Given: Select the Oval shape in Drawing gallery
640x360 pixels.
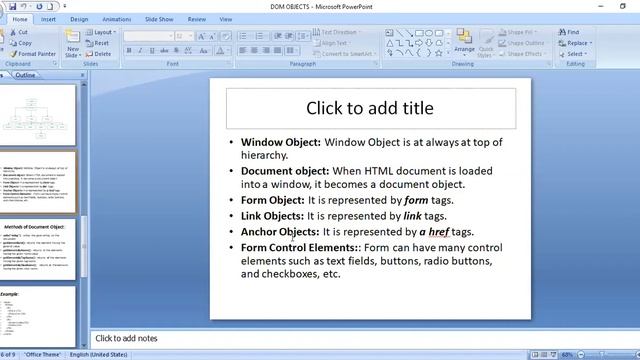Looking at the screenshot, I should (x=429, y=33).
